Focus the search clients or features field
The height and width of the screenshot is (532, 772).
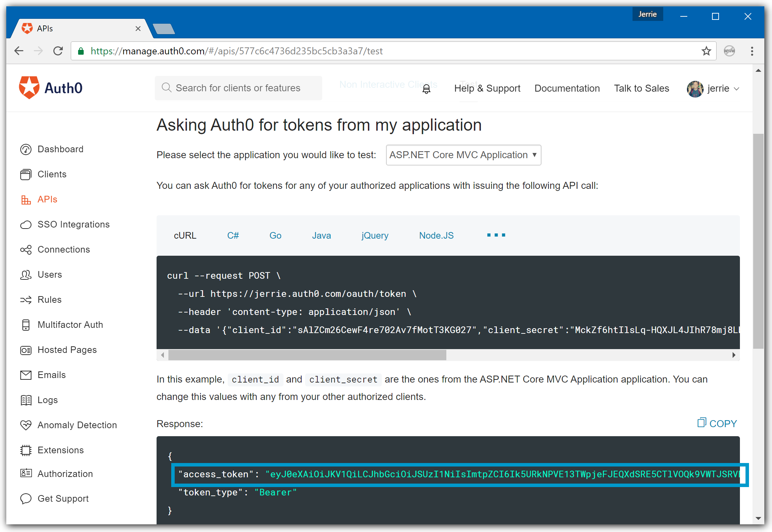pos(239,88)
